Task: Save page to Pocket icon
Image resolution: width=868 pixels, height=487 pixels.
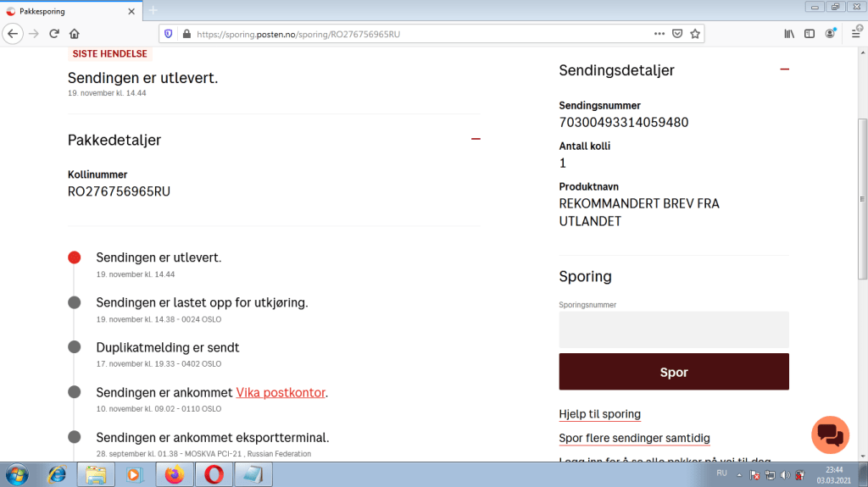Action: 677,34
